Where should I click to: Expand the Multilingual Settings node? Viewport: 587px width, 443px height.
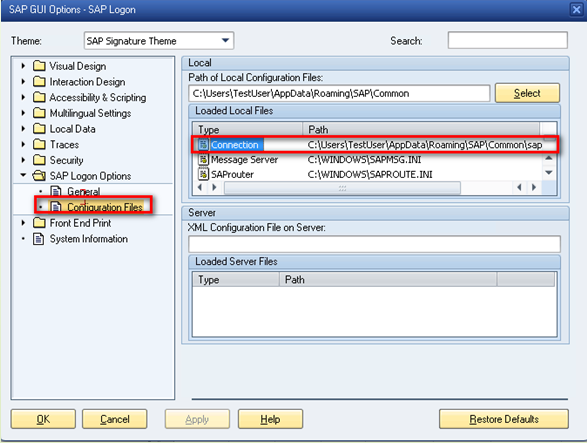(x=23, y=113)
